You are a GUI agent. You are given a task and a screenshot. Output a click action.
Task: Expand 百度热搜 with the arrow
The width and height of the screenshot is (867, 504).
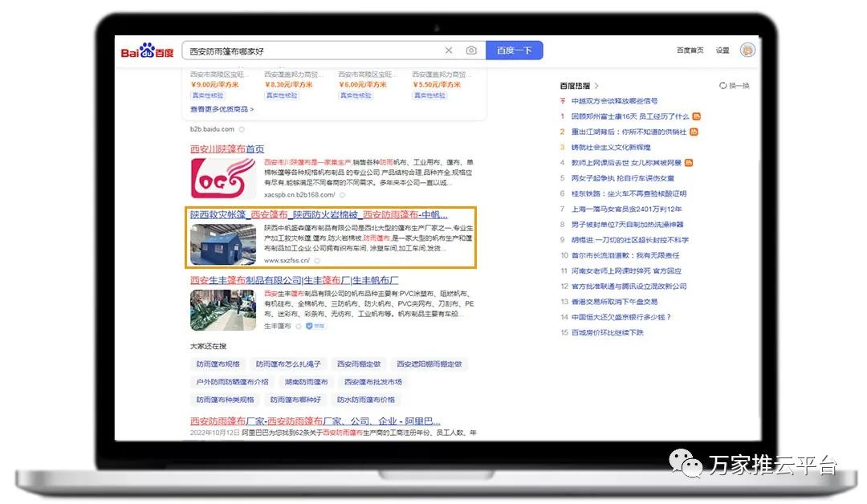pos(596,86)
